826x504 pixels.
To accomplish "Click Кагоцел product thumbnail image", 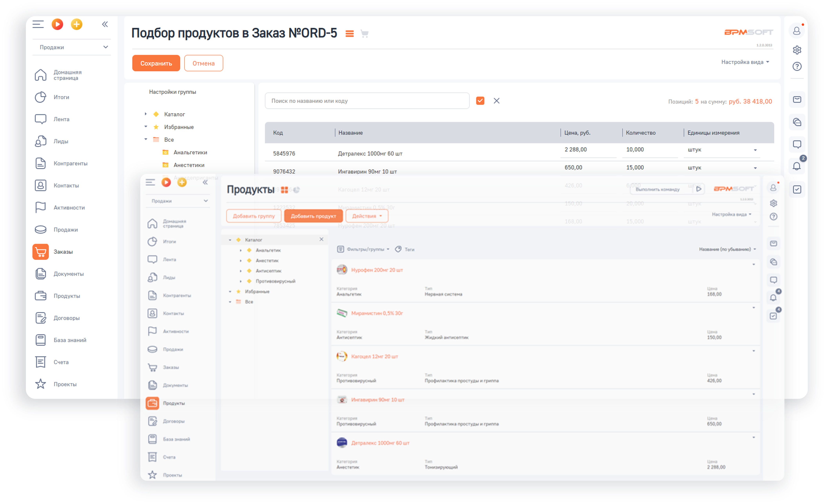I will click(342, 356).
